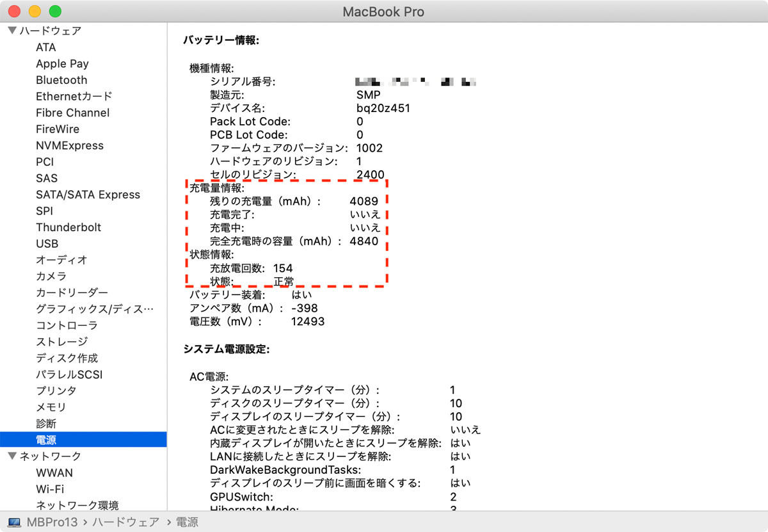Click the manufacturer value SMP

(369, 95)
